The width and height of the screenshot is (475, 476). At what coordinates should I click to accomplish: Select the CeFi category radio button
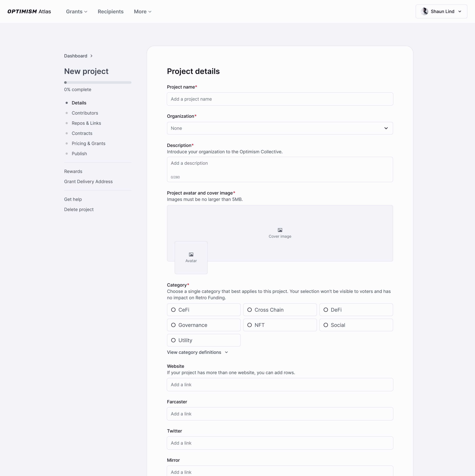pos(174,310)
